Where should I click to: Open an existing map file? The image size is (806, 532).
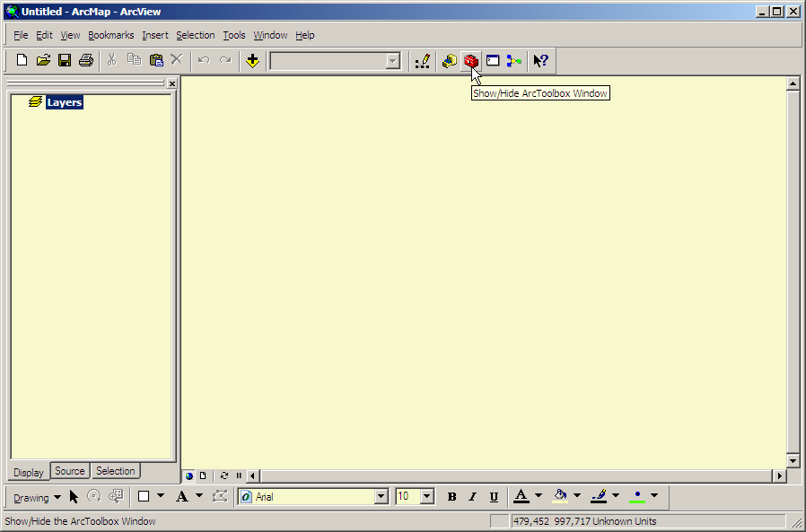44,61
